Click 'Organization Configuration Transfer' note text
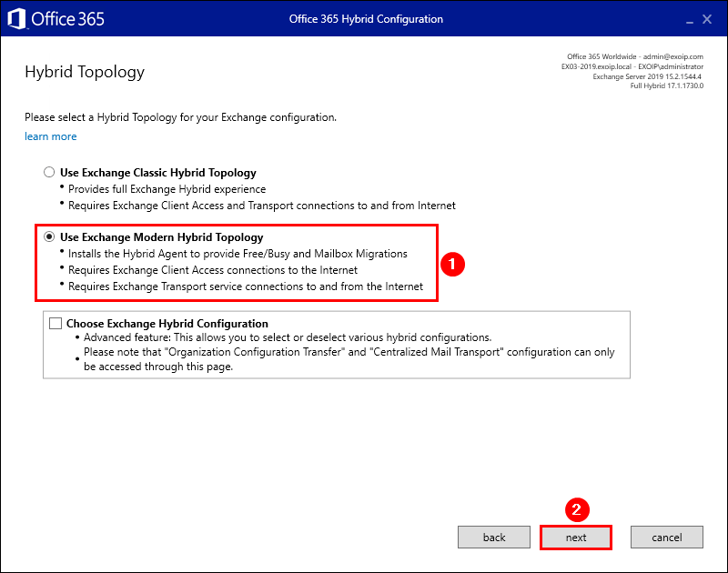 coord(349,359)
